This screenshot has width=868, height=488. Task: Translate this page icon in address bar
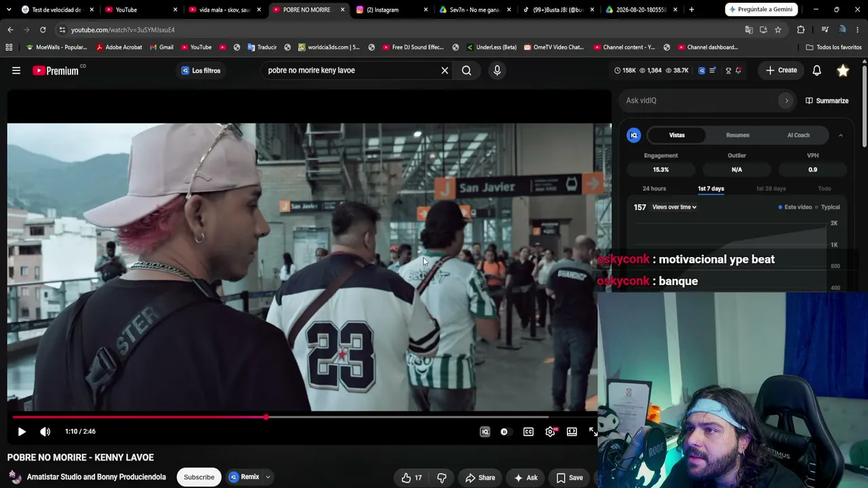pos(749,30)
